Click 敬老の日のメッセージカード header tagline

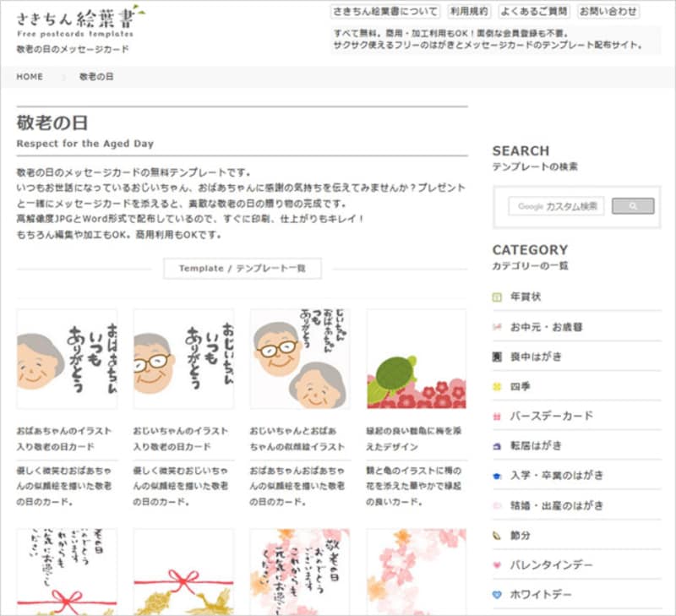(73, 50)
